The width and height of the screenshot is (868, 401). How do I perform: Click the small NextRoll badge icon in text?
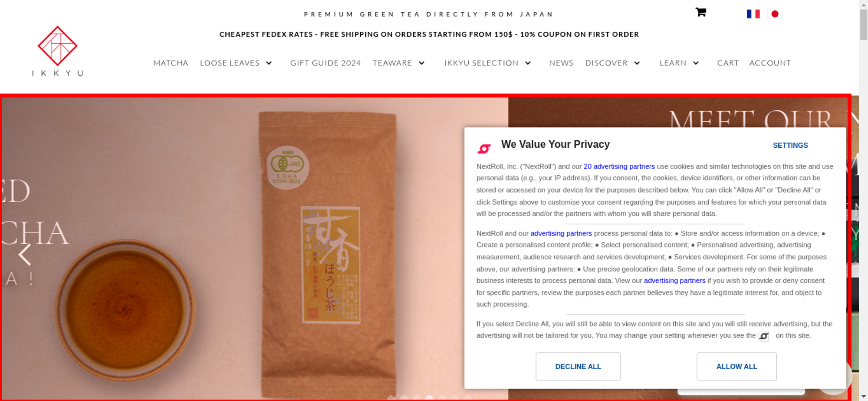[x=763, y=336]
